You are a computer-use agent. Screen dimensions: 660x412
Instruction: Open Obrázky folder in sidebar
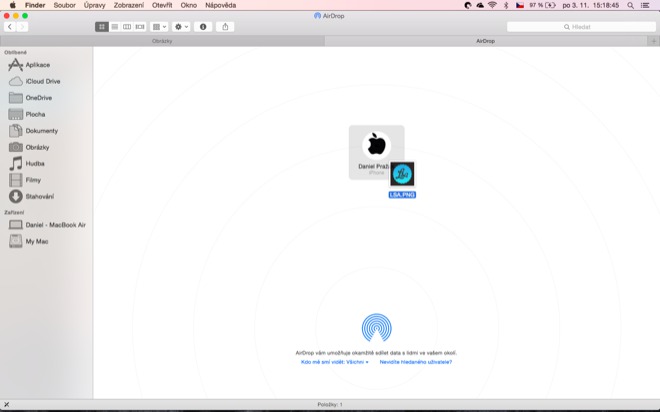point(29,147)
